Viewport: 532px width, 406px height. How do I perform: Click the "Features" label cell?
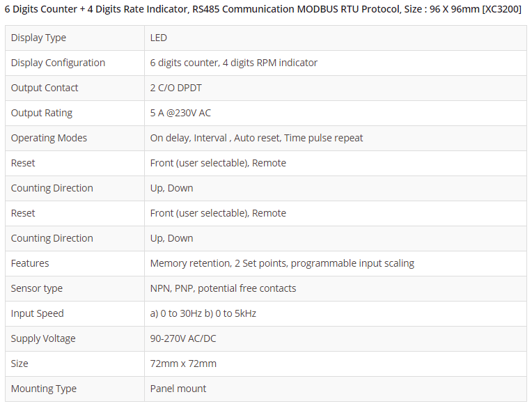30,263
